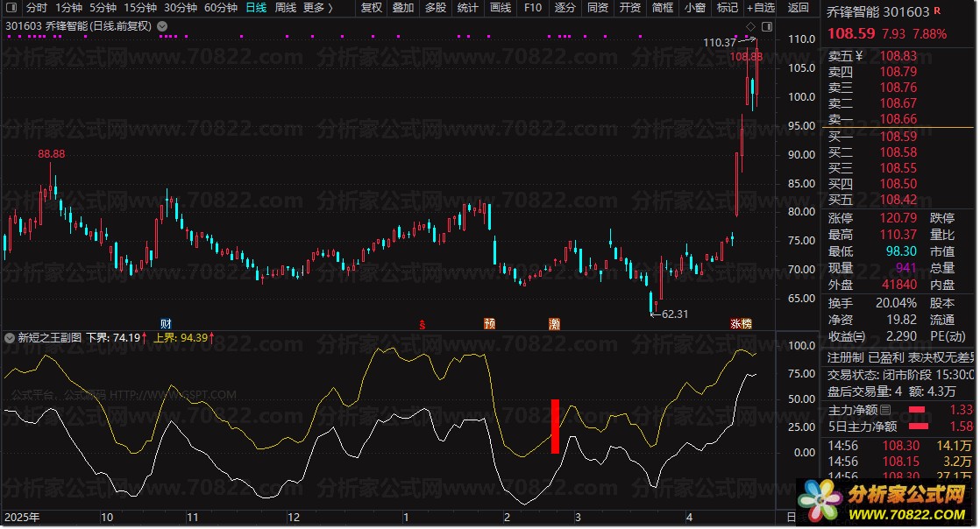Click the 激 event marker on chart
980x529 pixels.
[554, 323]
